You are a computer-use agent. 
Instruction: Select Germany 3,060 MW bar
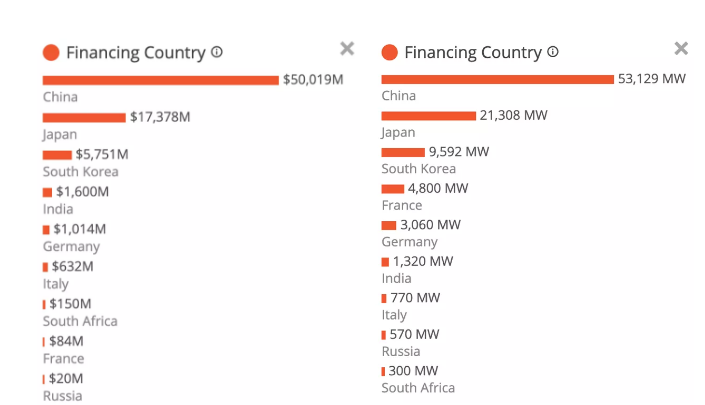click(x=389, y=225)
